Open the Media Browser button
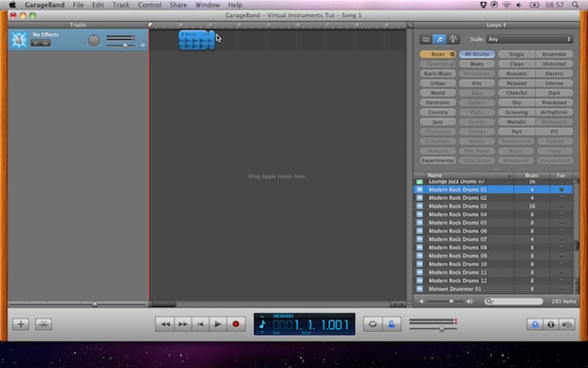588x368 pixels. tap(567, 324)
